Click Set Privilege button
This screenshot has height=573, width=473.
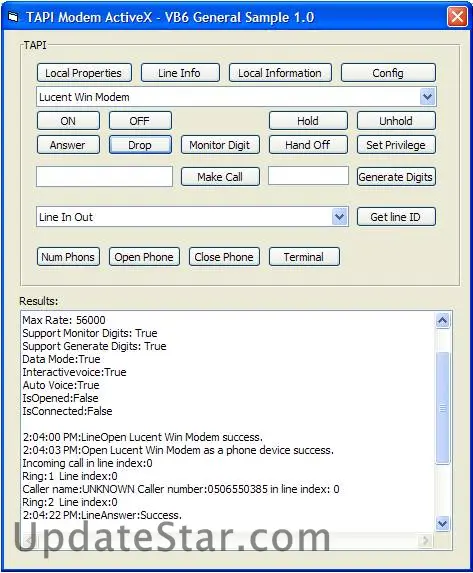click(x=396, y=145)
